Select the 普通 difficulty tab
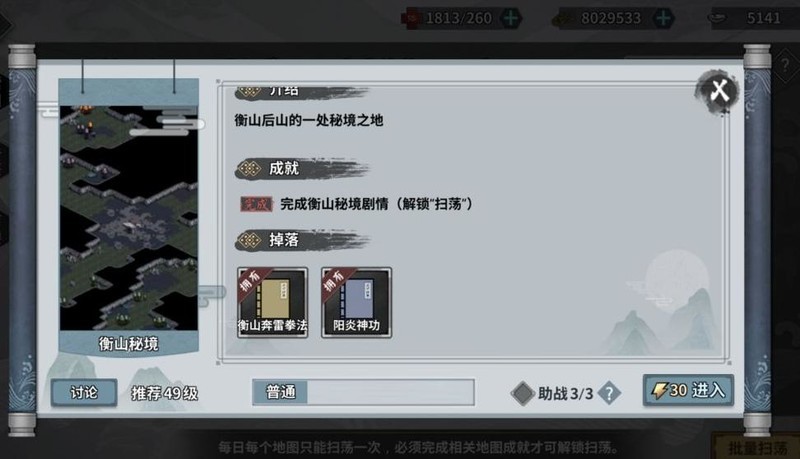The width and height of the screenshot is (800, 459). [x=280, y=392]
